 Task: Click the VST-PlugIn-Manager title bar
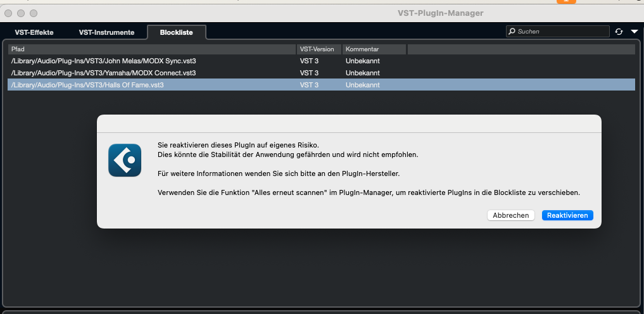[440, 13]
